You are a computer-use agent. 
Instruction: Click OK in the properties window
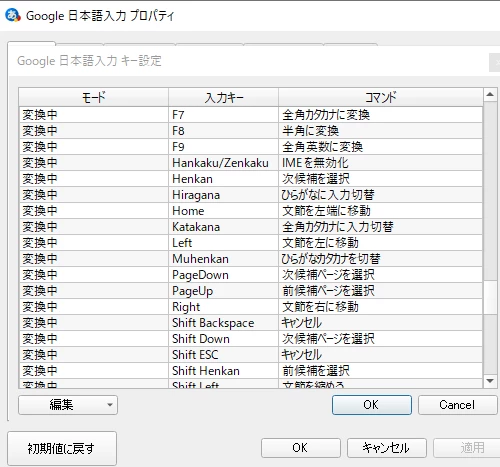(x=301, y=448)
